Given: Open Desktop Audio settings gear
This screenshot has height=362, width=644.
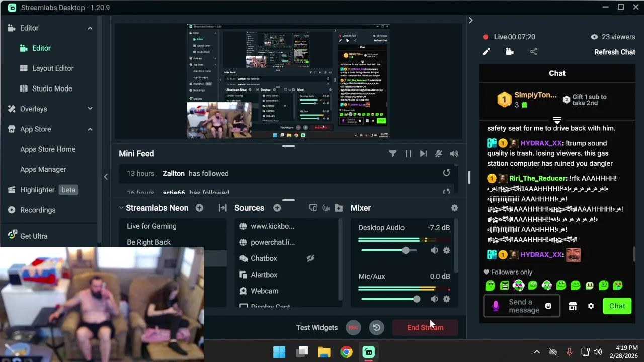Looking at the screenshot, I should (446, 250).
